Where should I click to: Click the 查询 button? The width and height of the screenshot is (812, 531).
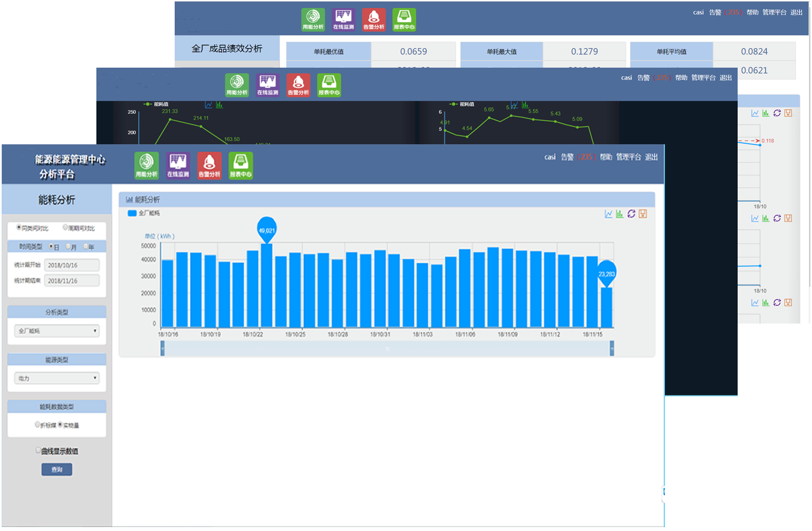[x=57, y=470]
